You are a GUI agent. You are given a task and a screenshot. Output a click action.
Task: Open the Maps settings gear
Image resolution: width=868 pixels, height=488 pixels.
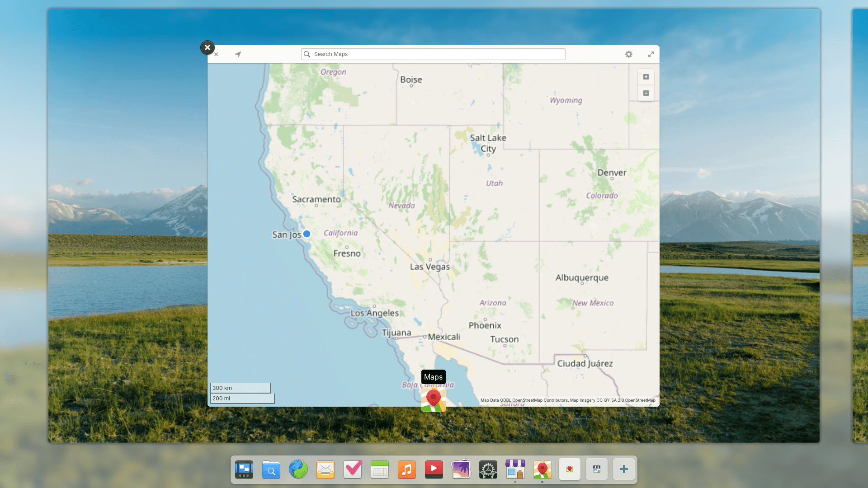coord(628,54)
